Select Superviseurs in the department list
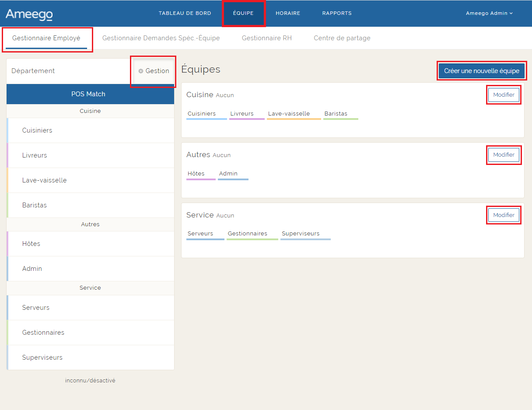 [x=42, y=357]
